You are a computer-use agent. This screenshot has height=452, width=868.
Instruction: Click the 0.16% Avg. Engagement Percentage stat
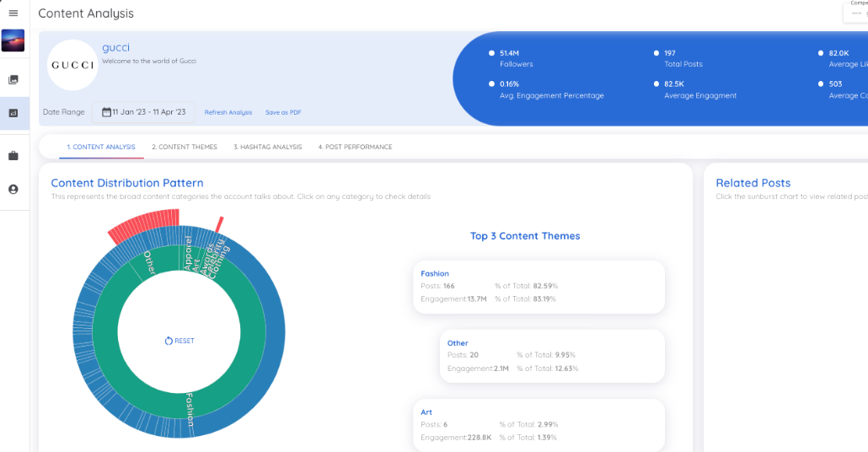tap(546, 89)
